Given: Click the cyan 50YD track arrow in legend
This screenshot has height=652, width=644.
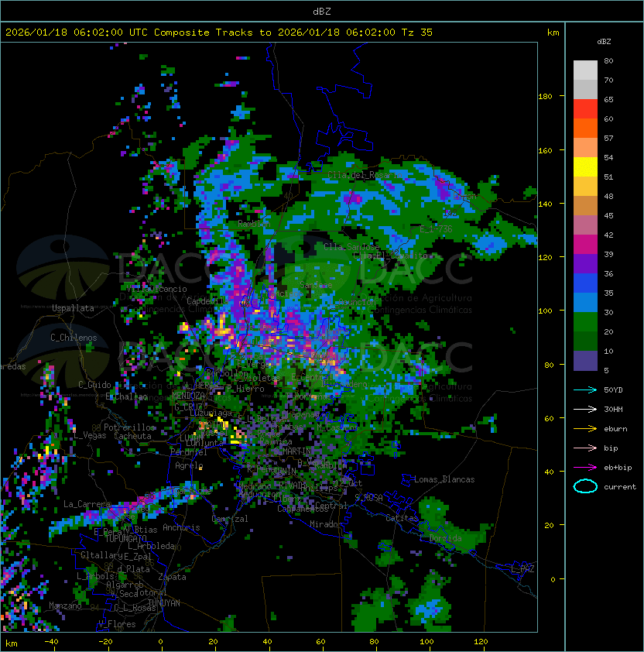Looking at the screenshot, I should tap(585, 389).
